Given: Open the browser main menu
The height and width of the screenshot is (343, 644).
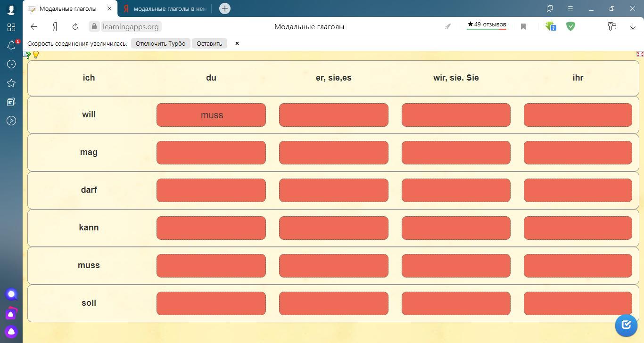Looking at the screenshot, I should 570,8.
